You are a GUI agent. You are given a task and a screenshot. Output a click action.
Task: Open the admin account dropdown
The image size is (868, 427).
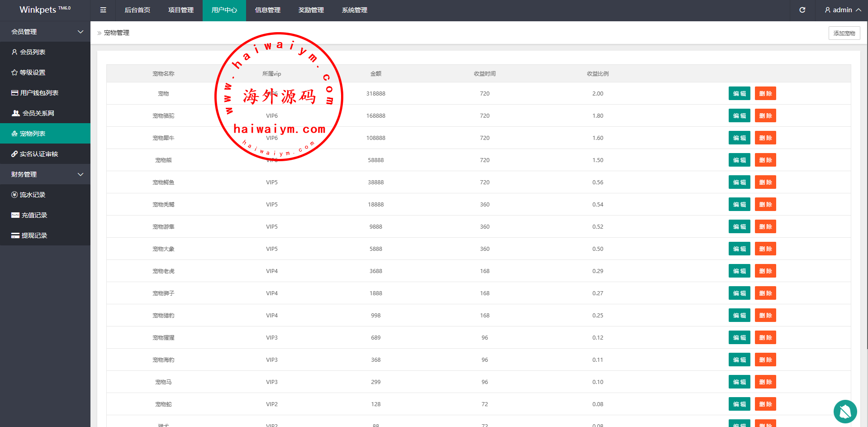[843, 10]
